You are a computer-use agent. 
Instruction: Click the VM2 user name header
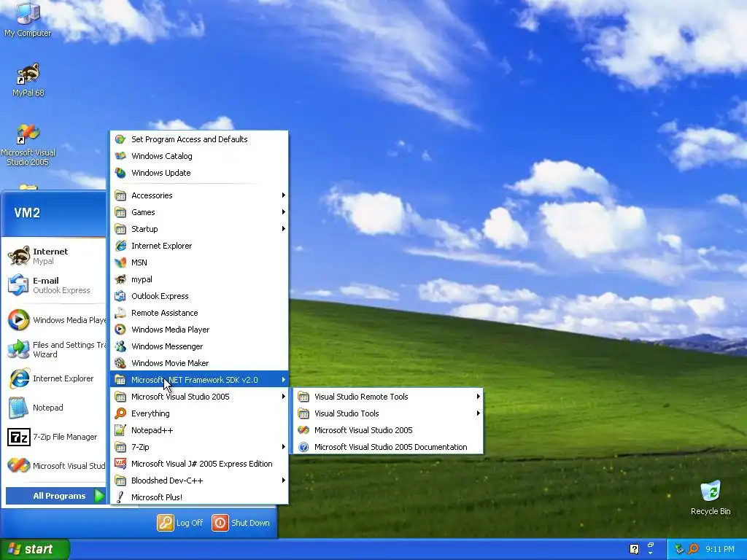point(27,213)
